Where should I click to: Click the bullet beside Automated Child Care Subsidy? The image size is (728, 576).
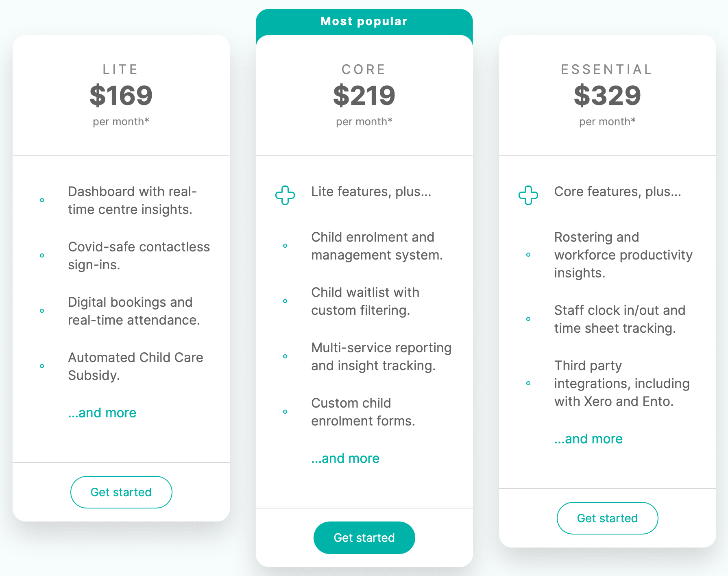(x=42, y=366)
